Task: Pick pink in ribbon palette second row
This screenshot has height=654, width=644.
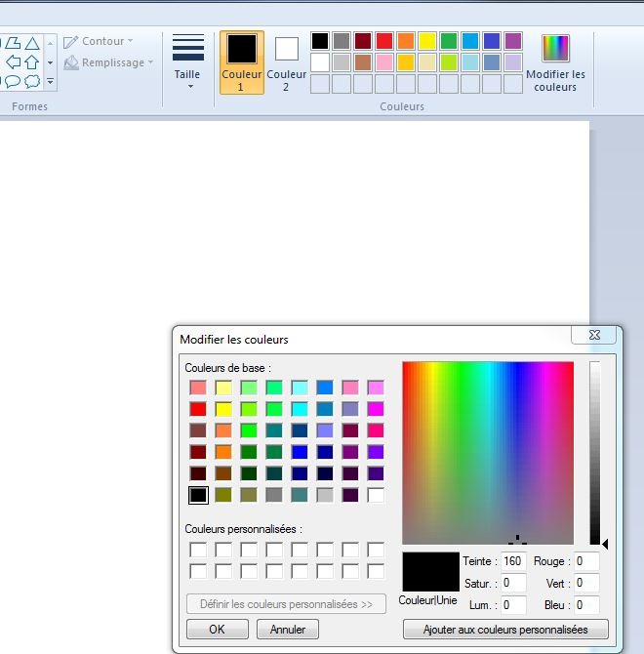Action: tap(384, 62)
